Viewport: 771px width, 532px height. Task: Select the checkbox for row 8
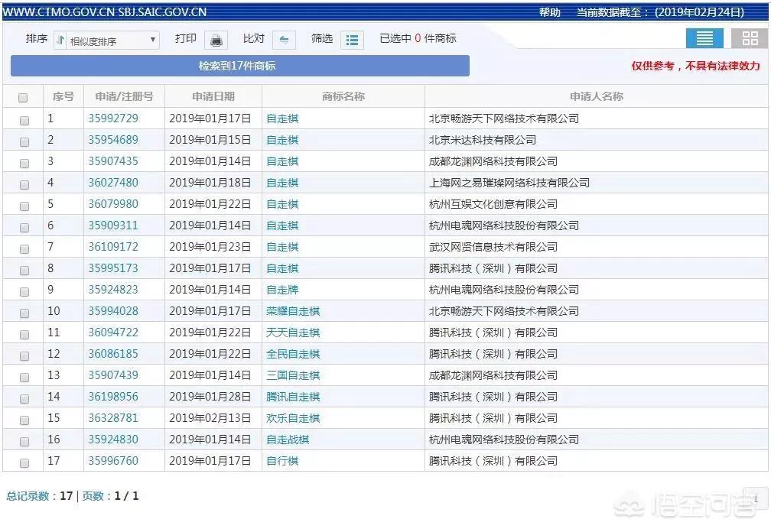[x=24, y=270]
